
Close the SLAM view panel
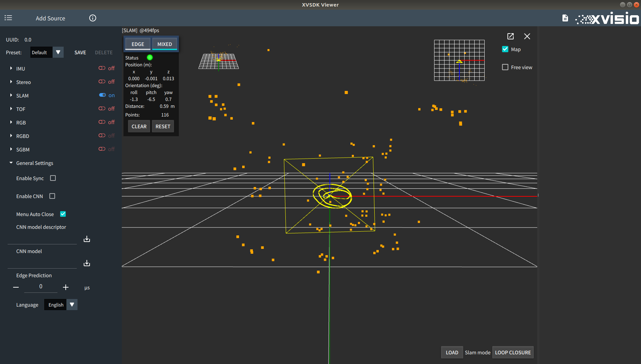tap(527, 36)
